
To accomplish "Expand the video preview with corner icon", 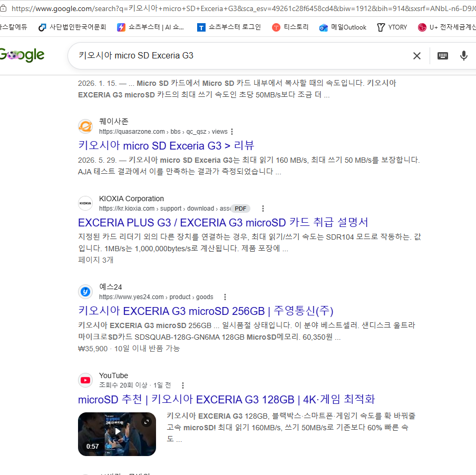I will click(x=147, y=422).
